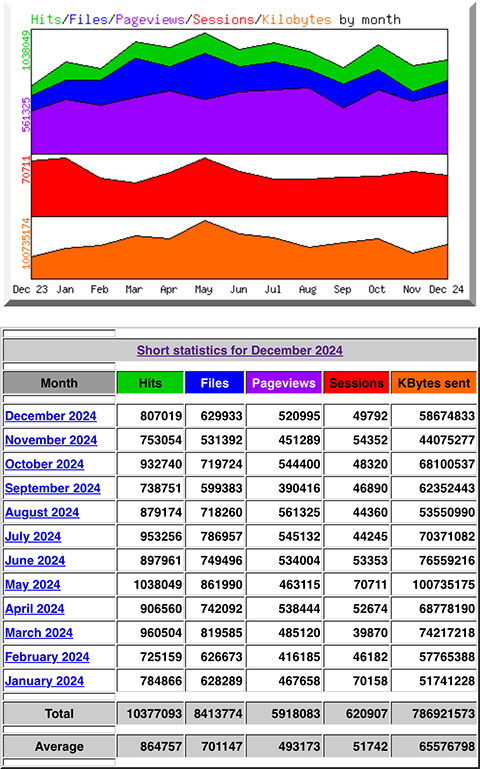Select total pageviews value 5918083
480x769 pixels.
(x=296, y=714)
